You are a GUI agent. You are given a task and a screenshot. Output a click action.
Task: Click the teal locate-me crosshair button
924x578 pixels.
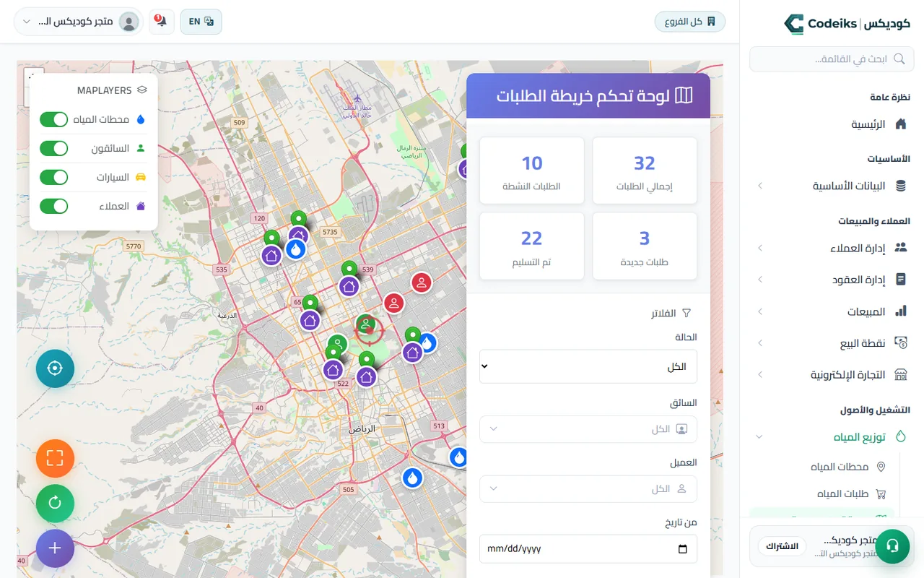[55, 368]
